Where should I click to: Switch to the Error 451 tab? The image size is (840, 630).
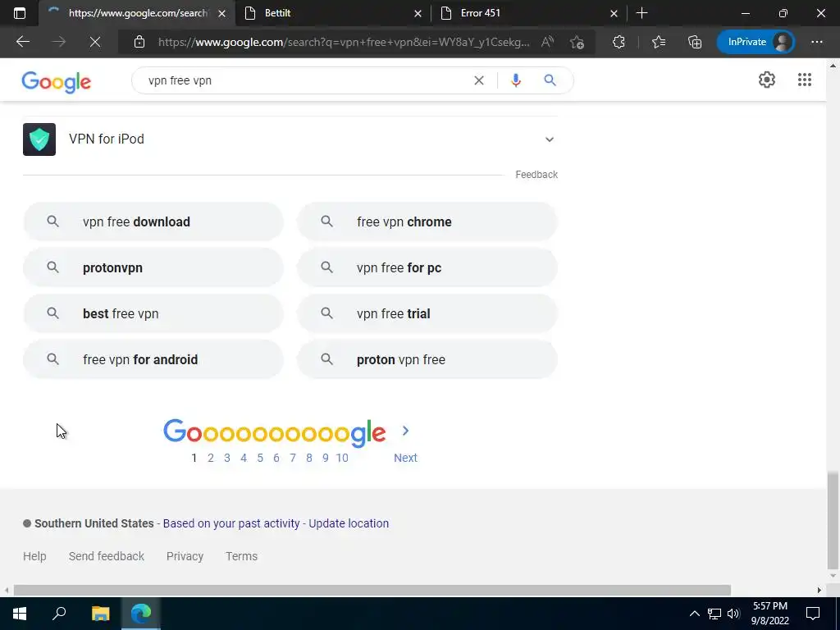[529, 13]
